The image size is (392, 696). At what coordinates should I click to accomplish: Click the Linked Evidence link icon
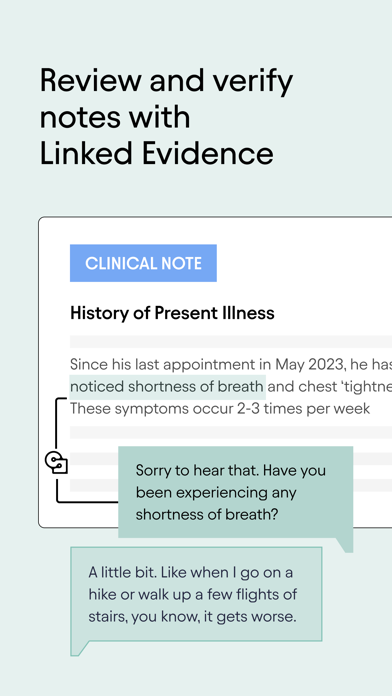click(56, 462)
